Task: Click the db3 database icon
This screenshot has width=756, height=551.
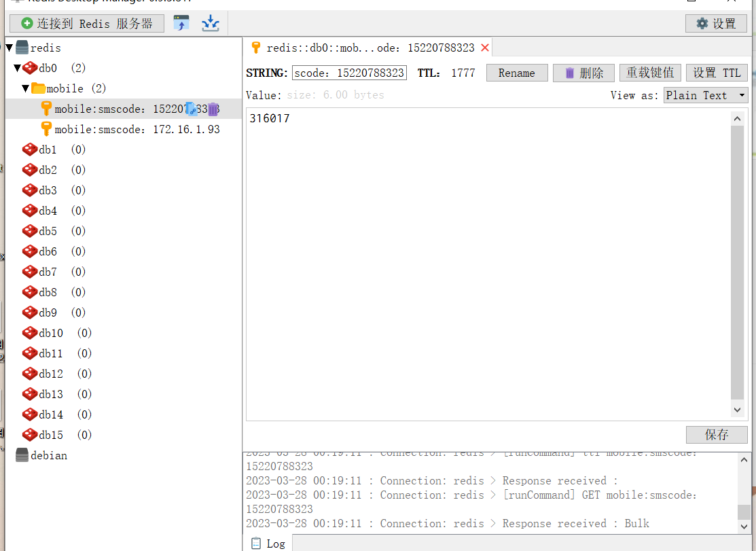Action: (30, 190)
